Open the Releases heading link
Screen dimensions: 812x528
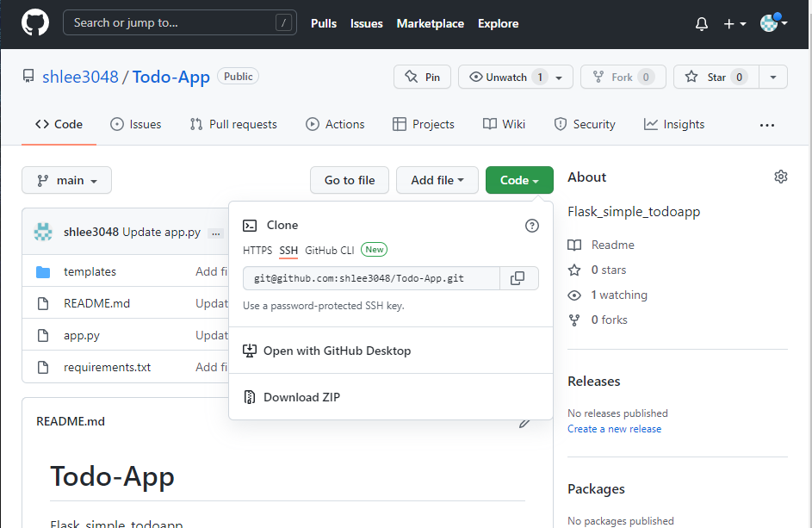click(x=593, y=382)
